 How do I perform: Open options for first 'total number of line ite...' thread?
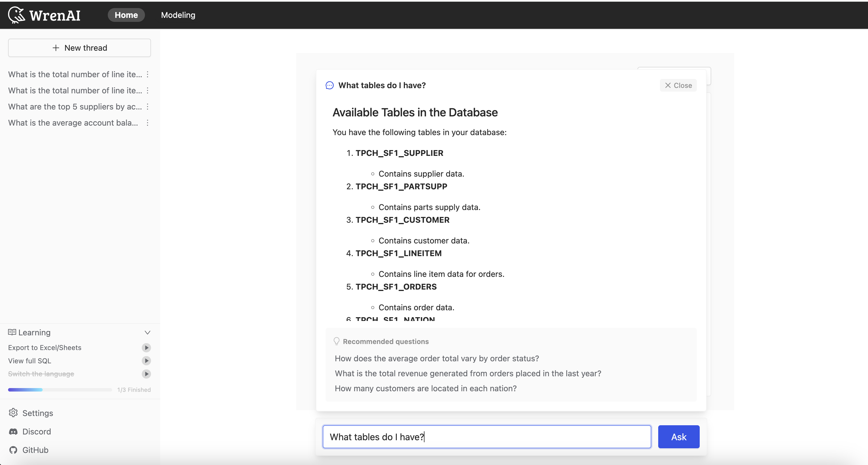148,74
